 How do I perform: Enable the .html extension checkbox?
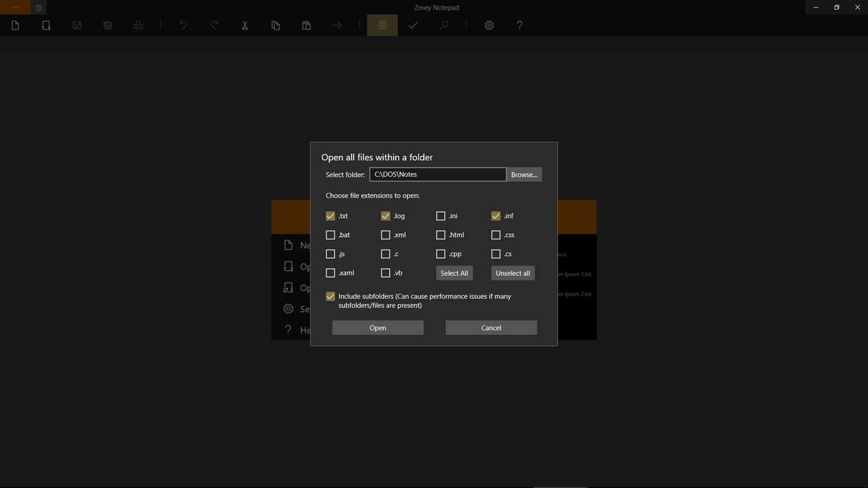[x=441, y=235]
